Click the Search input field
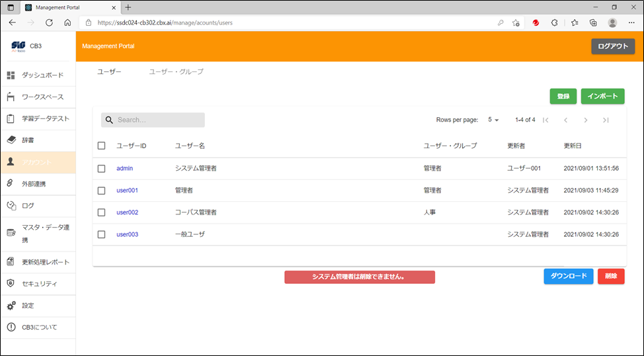Image resolution: width=644 pixels, height=356 pixels. click(x=159, y=120)
